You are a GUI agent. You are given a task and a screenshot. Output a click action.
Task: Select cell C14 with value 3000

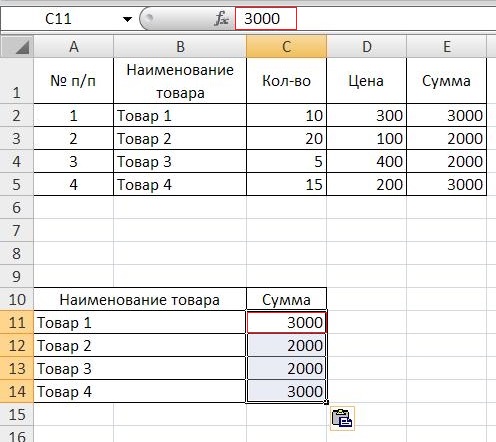pos(286,391)
